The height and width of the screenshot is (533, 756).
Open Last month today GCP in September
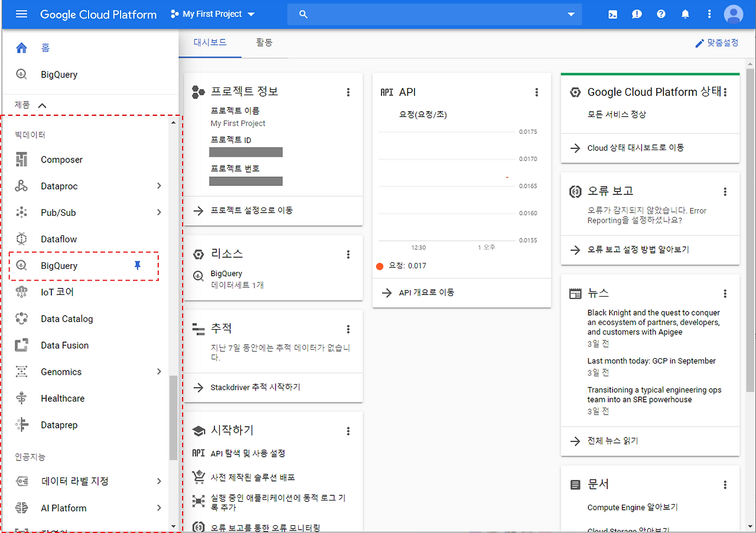651,361
